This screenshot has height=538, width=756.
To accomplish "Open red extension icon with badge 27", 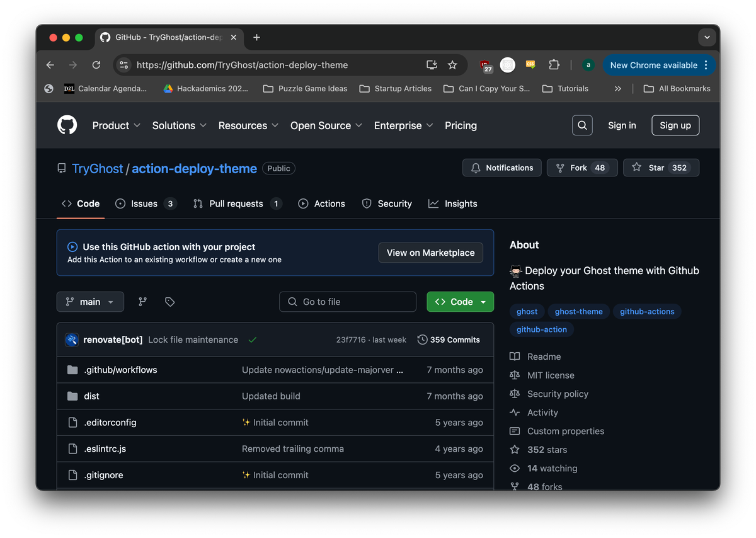I will 485,66.
